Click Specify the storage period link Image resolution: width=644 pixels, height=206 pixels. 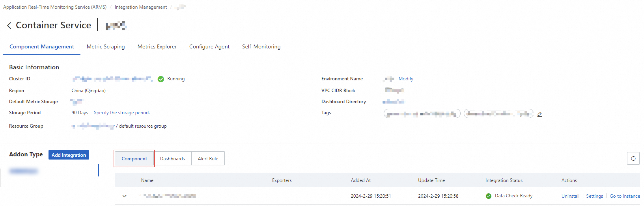122,113
